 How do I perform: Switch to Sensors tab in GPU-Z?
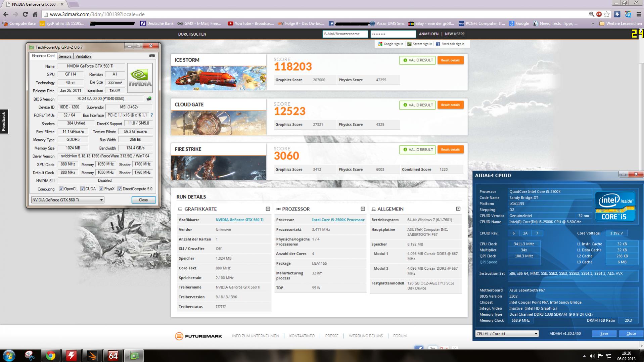pyautogui.click(x=65, y=56)
